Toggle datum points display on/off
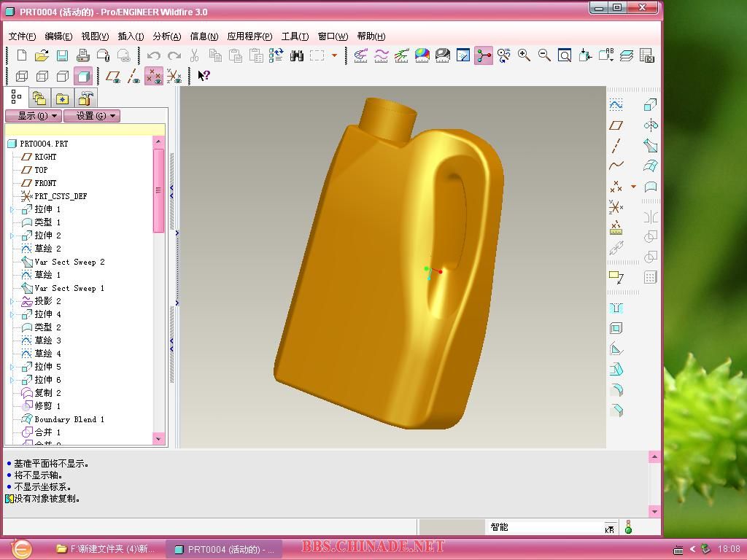This screenshot has width=747, height=560. (x=154, y=76)
